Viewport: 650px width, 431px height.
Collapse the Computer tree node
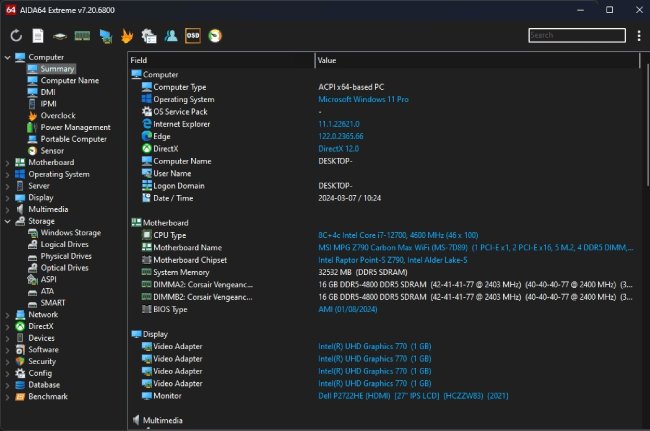click(x=7, y=57)
